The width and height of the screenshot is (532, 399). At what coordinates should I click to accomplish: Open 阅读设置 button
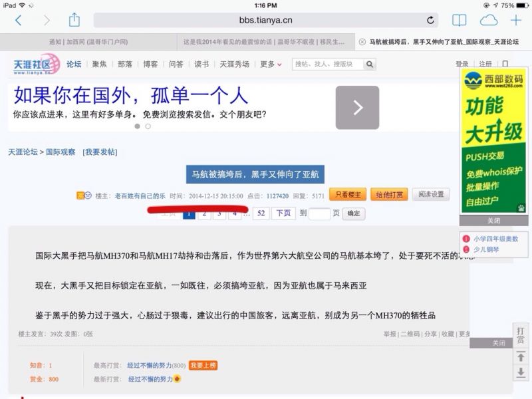coord(431,194)
